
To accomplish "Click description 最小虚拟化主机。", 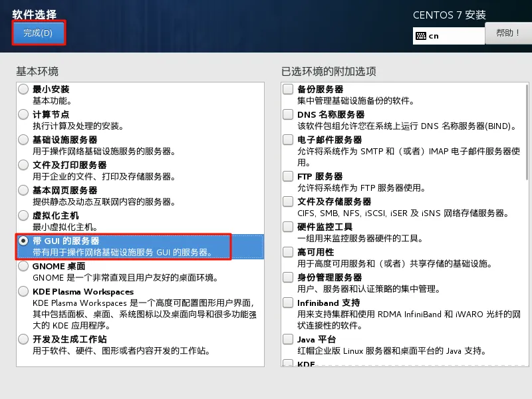I will 65,227.
